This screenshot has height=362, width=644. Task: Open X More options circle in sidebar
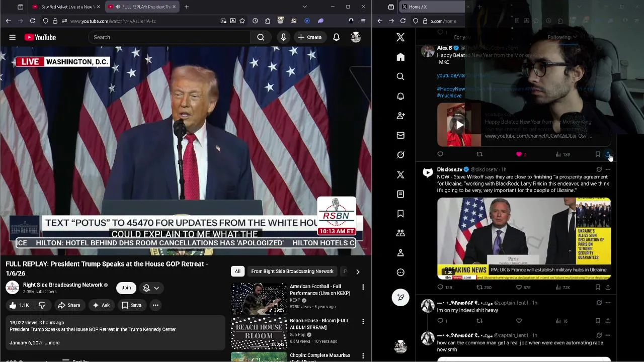400,273
